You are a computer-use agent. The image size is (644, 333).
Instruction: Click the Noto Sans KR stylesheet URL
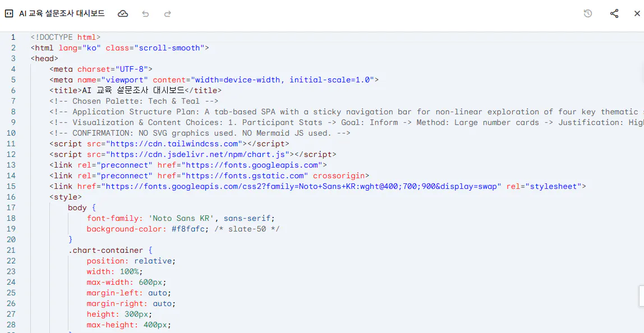pyautogui.click(x=301, y=187)
